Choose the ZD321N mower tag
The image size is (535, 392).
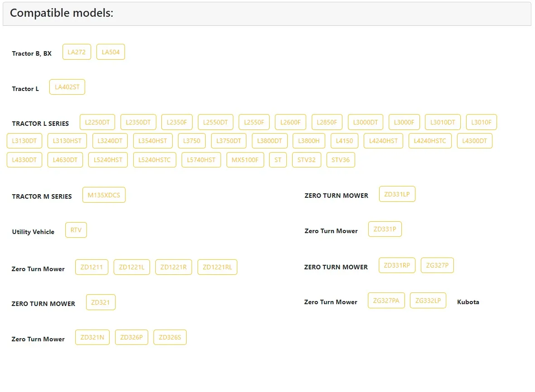[92, 338]
